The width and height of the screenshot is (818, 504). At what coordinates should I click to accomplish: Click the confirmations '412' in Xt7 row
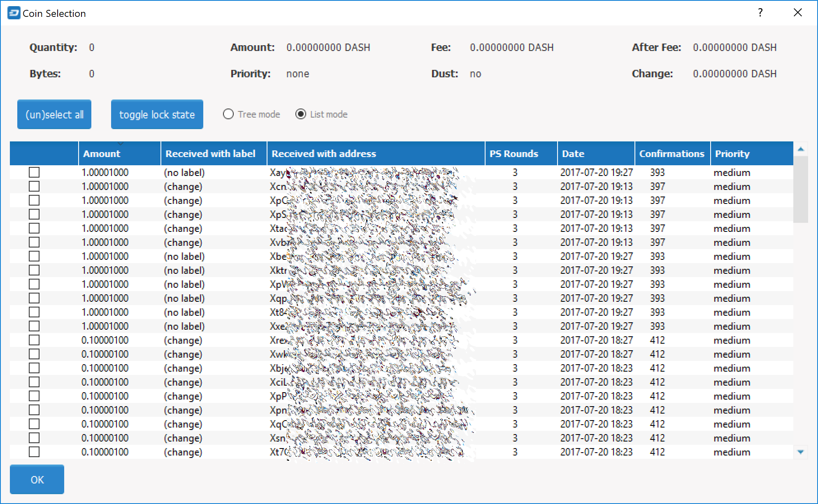tap(658, 452)
